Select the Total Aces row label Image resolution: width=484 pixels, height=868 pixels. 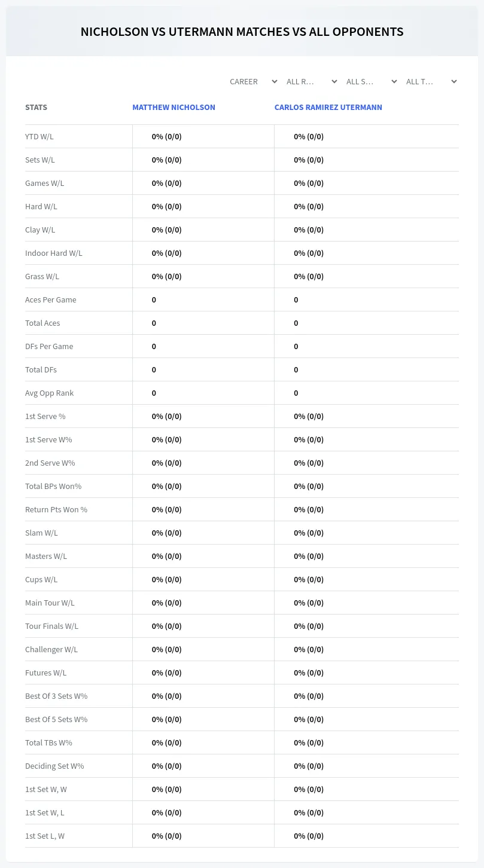coord(42,323)
